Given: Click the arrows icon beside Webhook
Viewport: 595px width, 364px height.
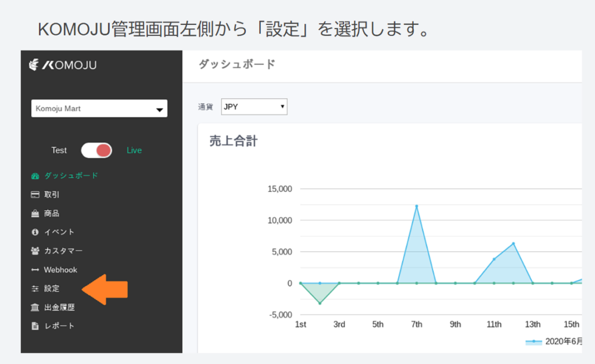Looking at the screenshot, I should coord(35,270).
